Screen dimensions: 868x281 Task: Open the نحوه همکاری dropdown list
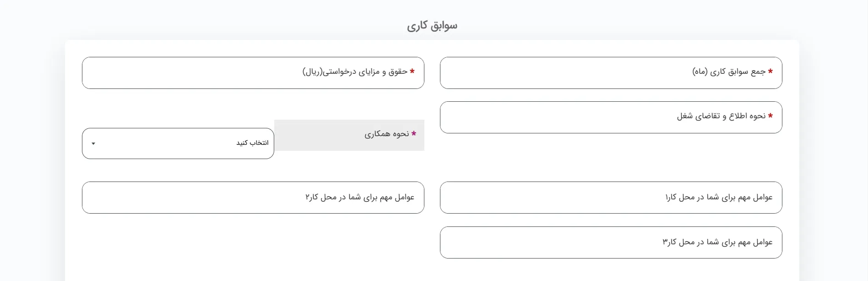tap(178, 143)
